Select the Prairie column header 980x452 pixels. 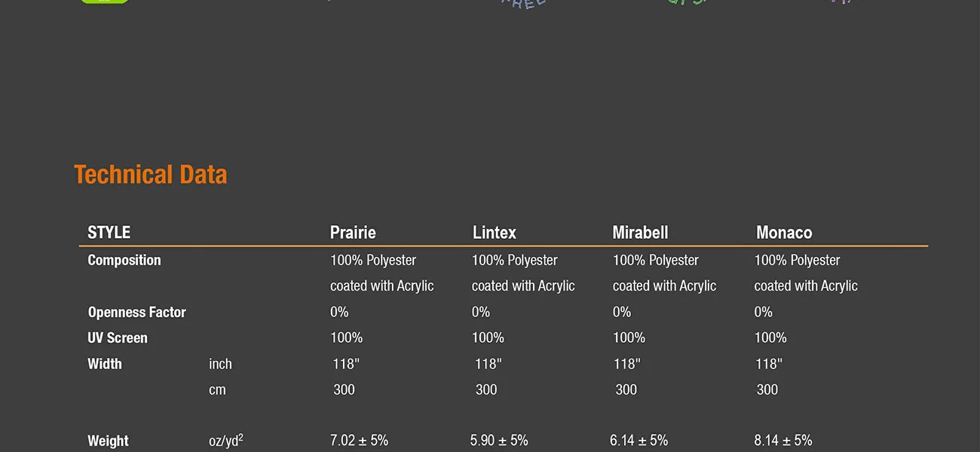point(353,233)
